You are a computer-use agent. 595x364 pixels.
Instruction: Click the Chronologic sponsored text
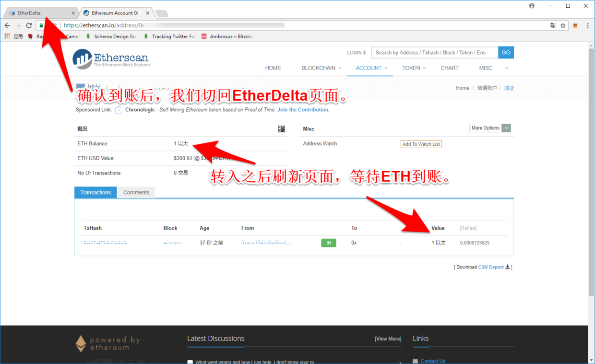point(140,110)
